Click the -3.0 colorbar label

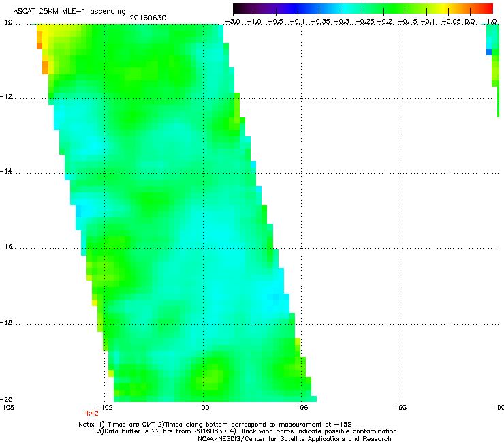[233, 22]
